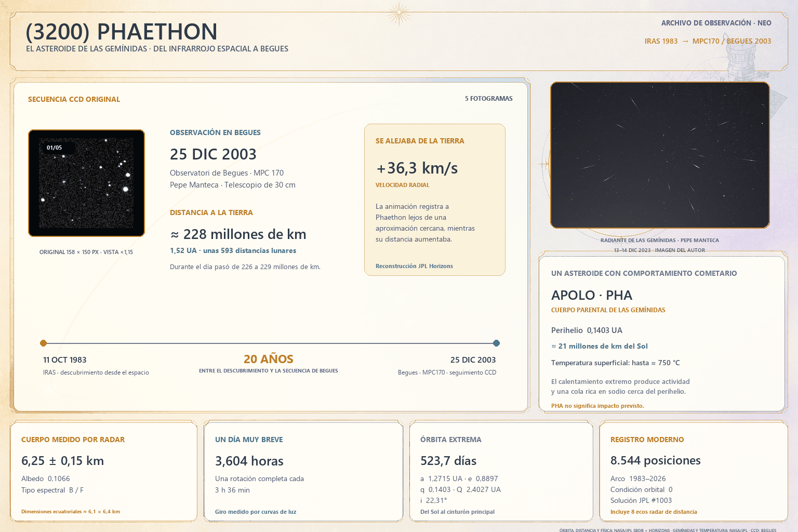Click Arco 1983–2026 line
Screen dimensions: 798x532
click(x=638, y=478)
